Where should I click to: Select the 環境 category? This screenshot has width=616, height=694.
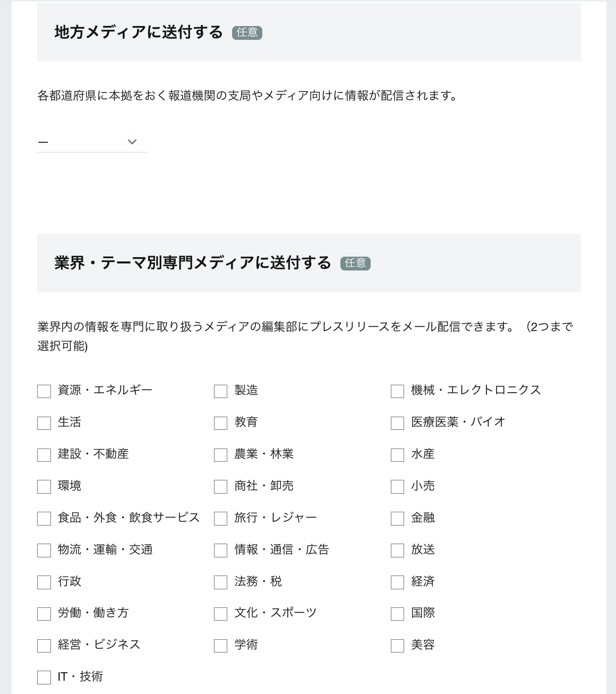(44, 487)
